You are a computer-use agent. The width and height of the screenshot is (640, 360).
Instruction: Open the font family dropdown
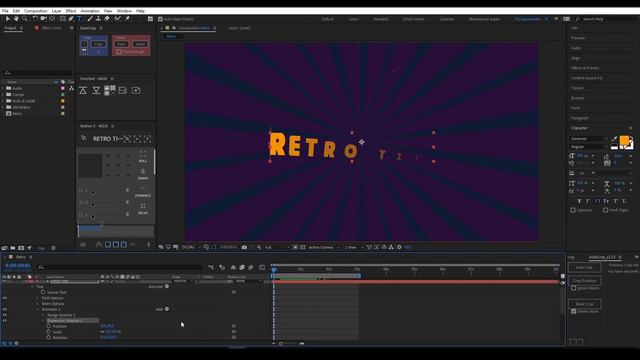tap(589, 139)
